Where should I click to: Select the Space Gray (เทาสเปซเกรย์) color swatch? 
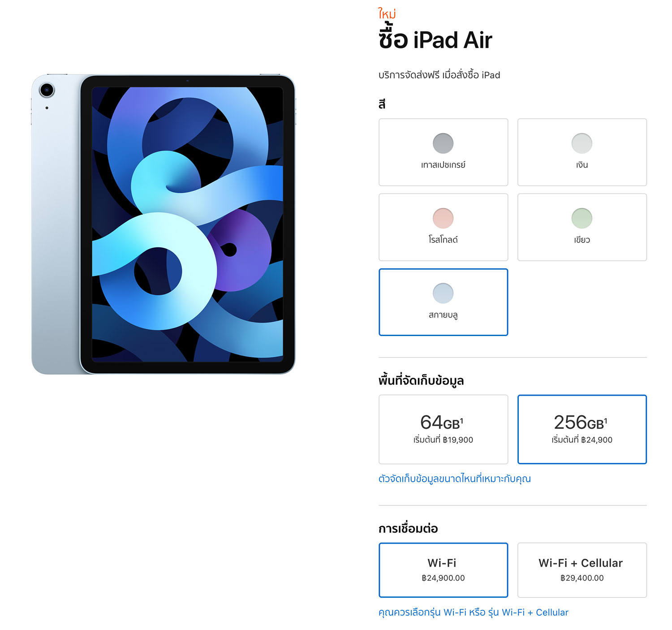coord(443,143)
